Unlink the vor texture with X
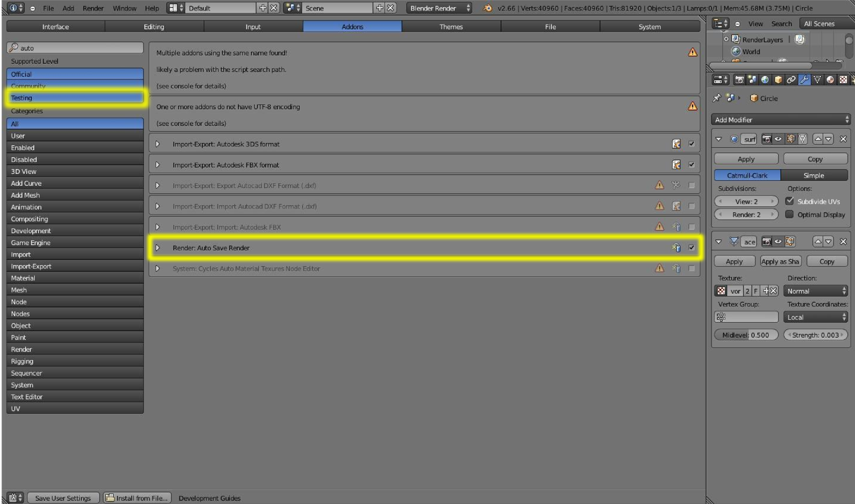Image resolution: width=855 pixels, height=504 pixels. click(x=773, y=291)
